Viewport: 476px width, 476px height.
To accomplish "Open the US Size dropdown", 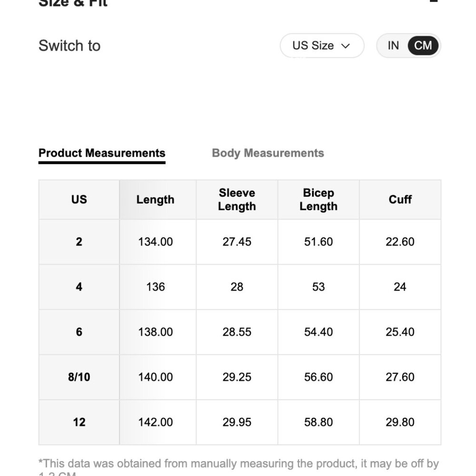I will point(322,46).
